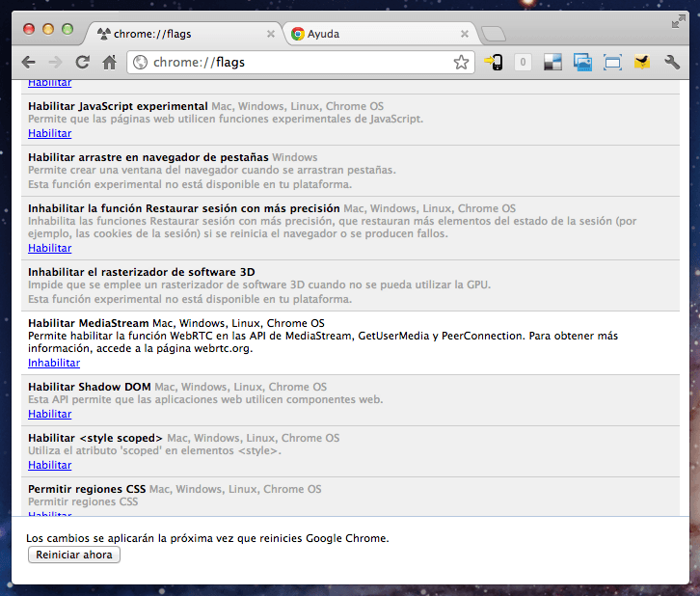Enable Shadow DOM with its Habilitar link
700x596 pixels.
click(49, 414)
